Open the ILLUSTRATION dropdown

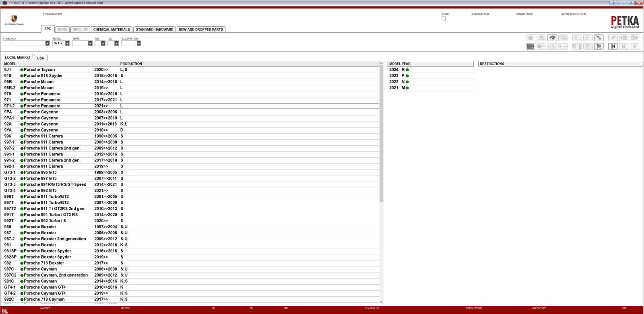coord(139,43)
